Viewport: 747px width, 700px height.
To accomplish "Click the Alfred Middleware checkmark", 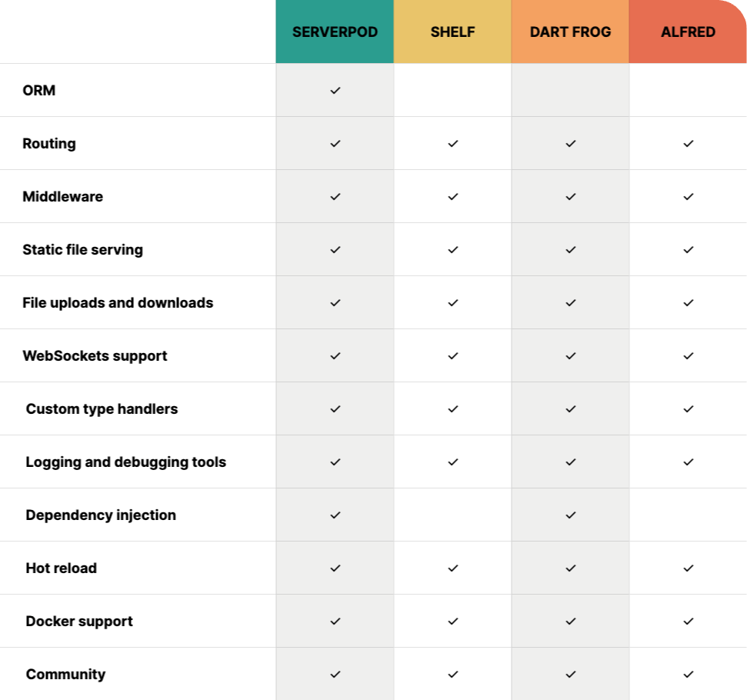I will click(688, 197).
